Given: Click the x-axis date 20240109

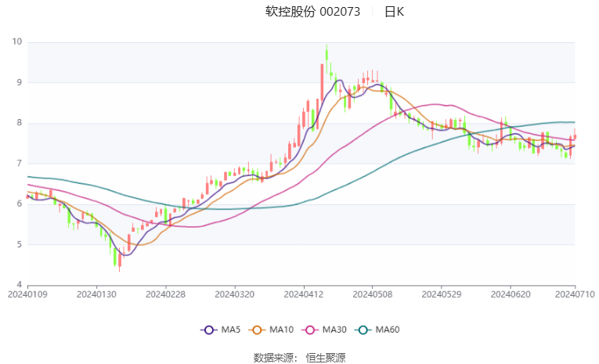Looking at the screenshot, I should click(27, 294).
